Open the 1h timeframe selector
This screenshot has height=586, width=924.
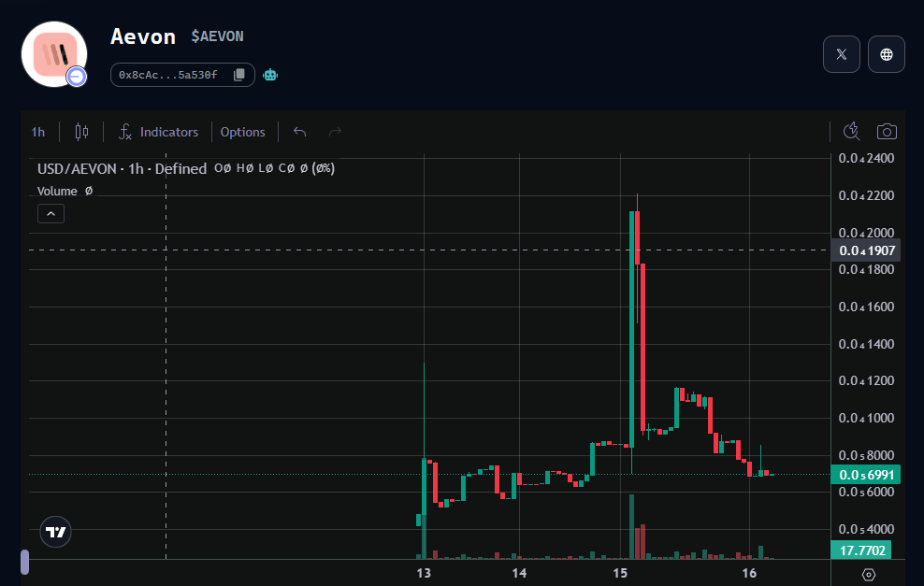37,132
